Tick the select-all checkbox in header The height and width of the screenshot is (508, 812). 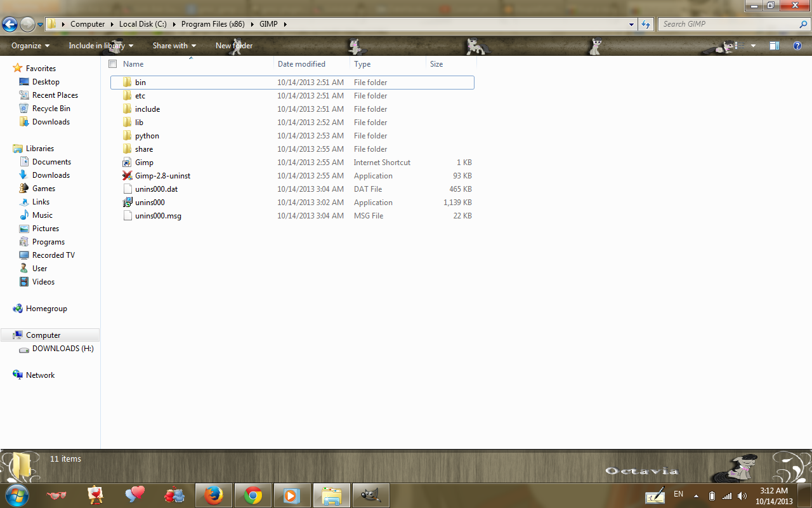click(x=113, y=64)
